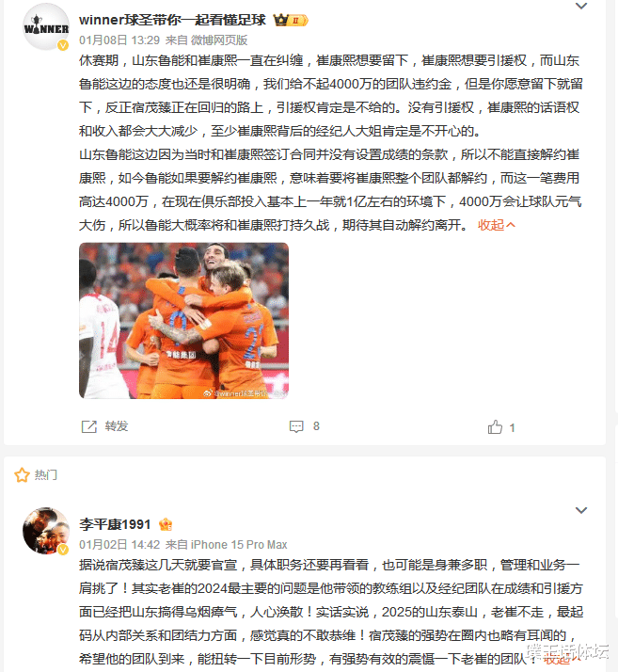Click the badge icon beside 李平康1991
Viewport: 618px width, 672px height.
[166, 524]
